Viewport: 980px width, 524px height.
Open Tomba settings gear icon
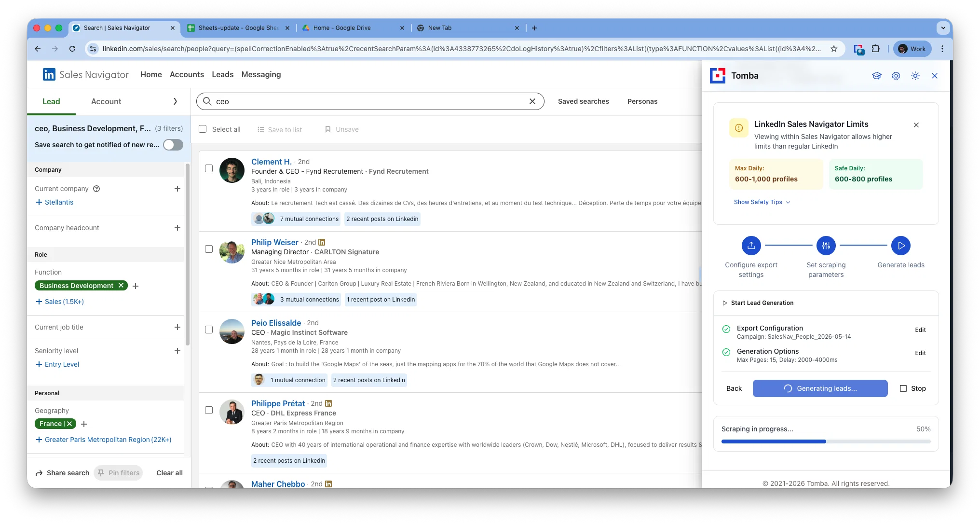pos(896,76)
